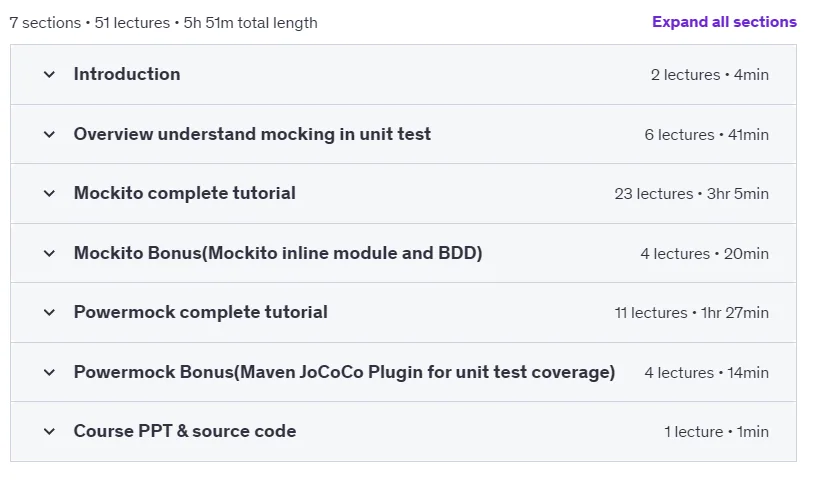
Task: Open chevron next to Mockito complete tutorial
Action: click(49, 194)
